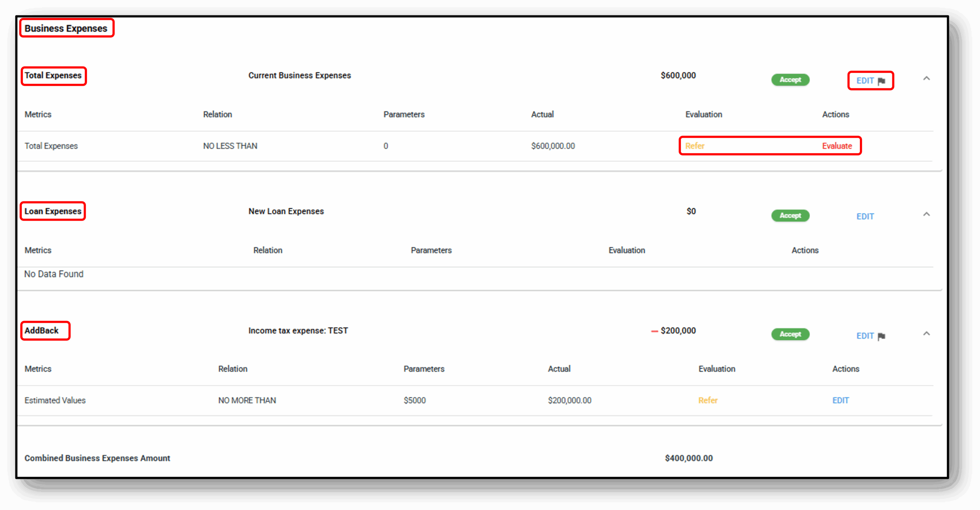Collapse the Loan Expenses section chevron
The width and height of the screenshot is (980, 510).
(926, 214)
